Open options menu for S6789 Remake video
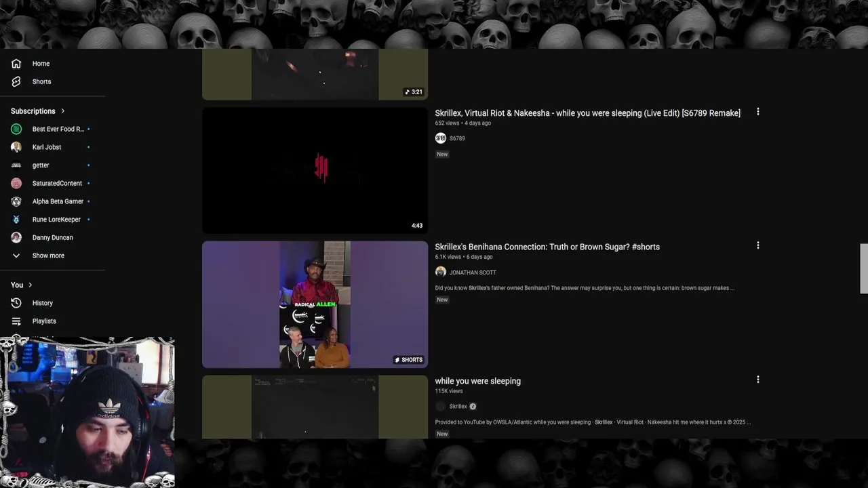Image resolution: width=868 pixels, height=488 pixels. coord(758,112)
